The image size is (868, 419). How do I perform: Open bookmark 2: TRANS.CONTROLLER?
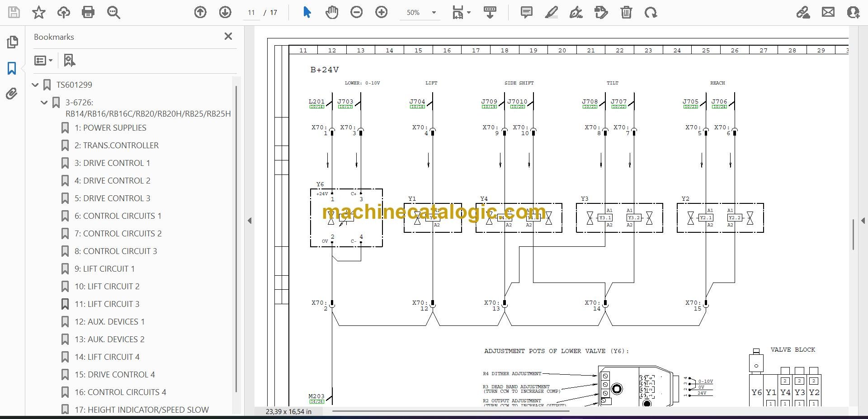coord(117,146)
